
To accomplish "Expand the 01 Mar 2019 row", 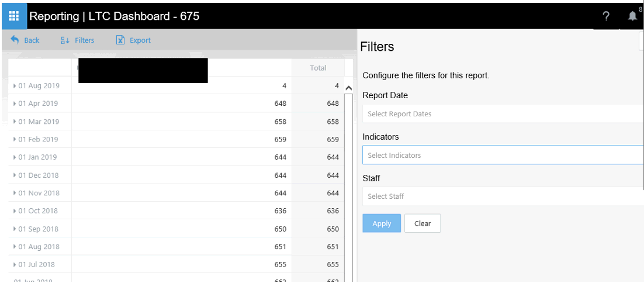I will click(15, 122).
